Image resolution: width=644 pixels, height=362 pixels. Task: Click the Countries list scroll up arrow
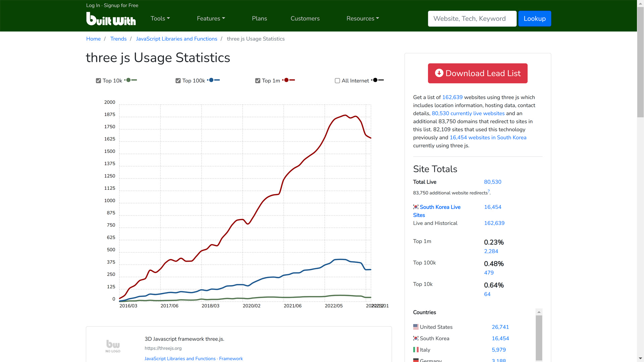539,312
